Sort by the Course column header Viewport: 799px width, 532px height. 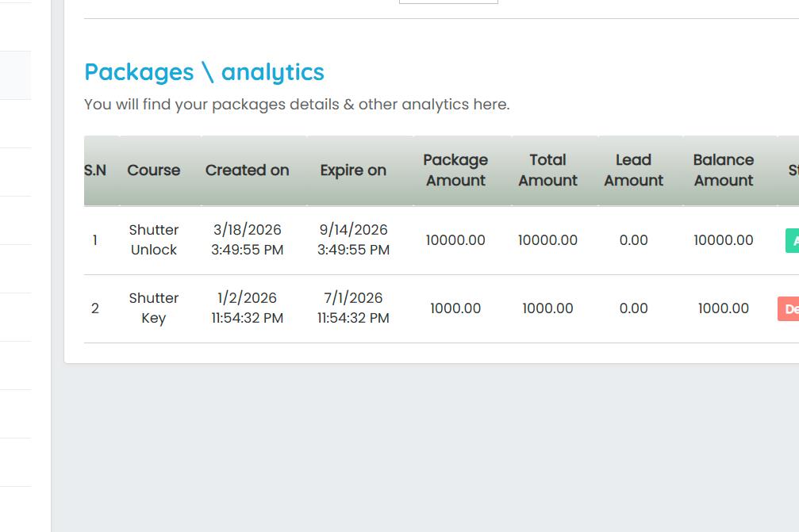(x=154, y=170)
